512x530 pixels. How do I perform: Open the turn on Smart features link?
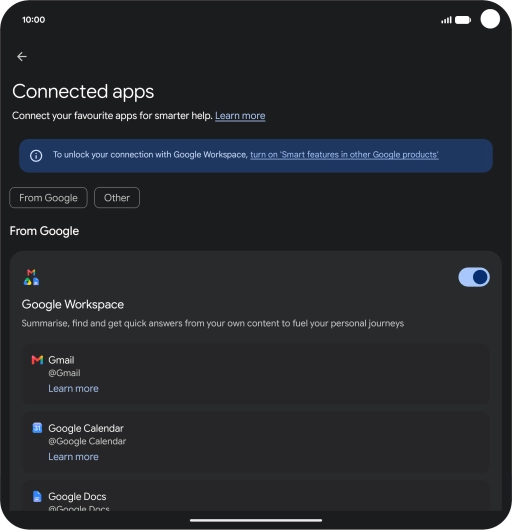pyautogui.click(x=344, y=155)
